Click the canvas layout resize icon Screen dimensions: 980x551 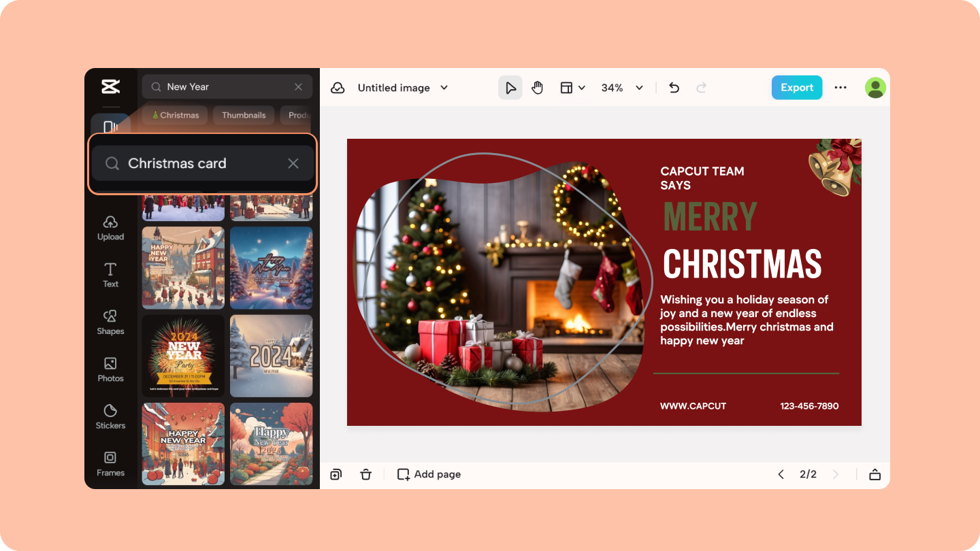pyautogui.click(x=566, y=88)
